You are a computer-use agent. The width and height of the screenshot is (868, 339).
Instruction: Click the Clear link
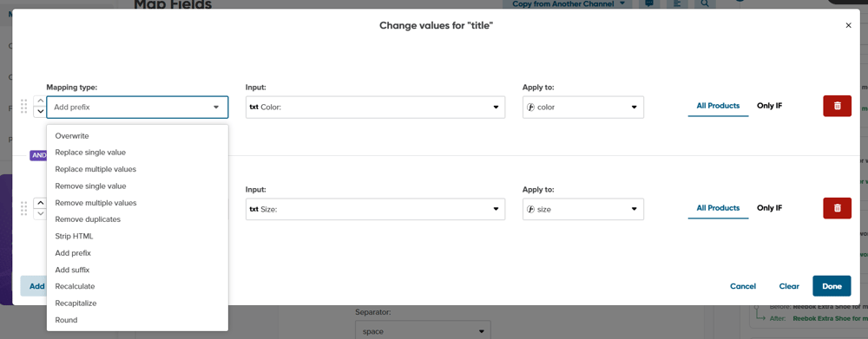click(x=789, y=286)
